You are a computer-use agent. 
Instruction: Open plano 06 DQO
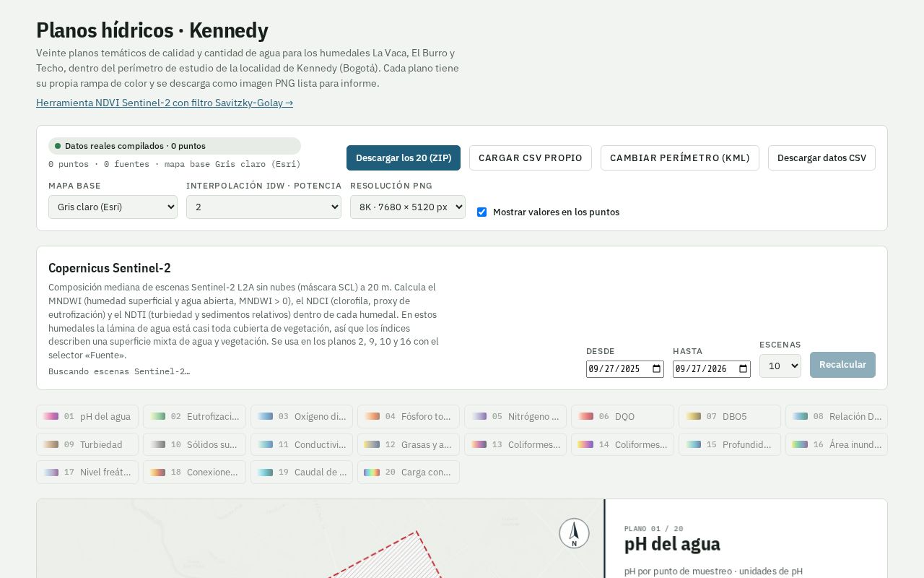pyautogui.click(x=622, y=417)
